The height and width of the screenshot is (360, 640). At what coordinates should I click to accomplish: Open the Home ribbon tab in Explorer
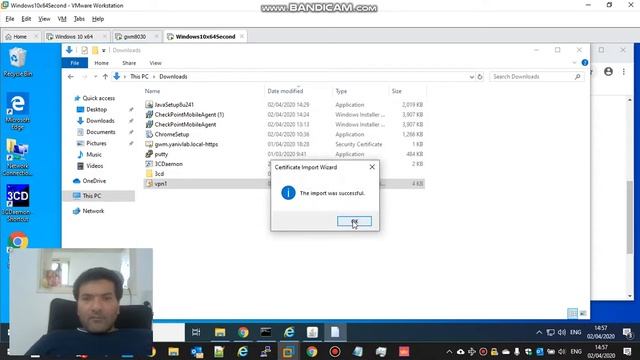point(102,63)
